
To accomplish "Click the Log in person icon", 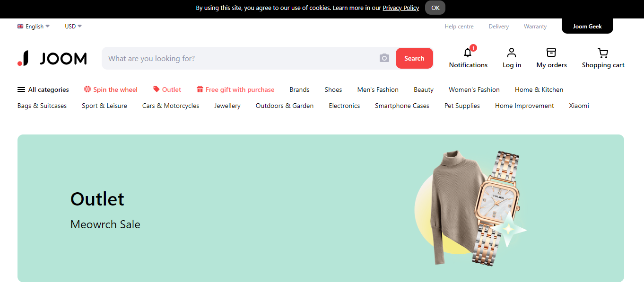I will coord(512,53).
